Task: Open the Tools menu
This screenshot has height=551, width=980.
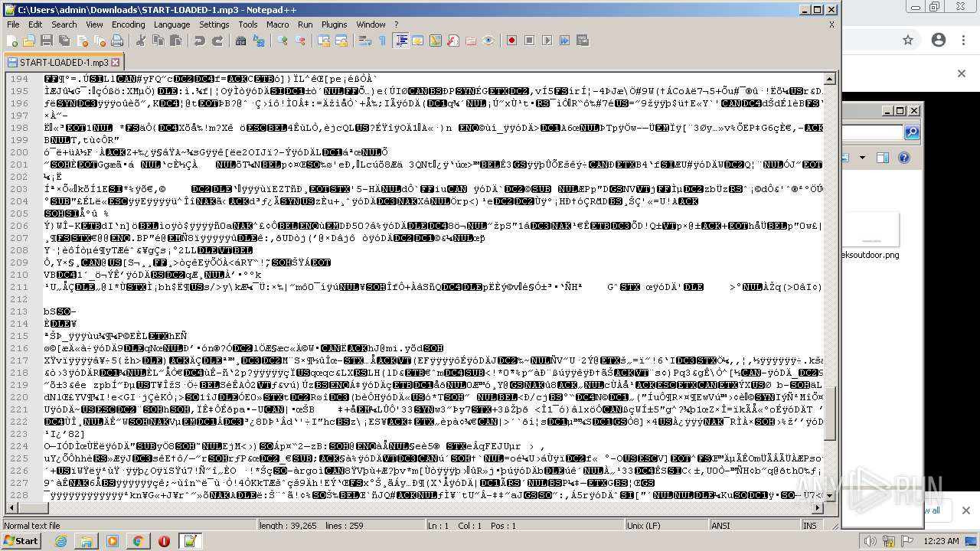Action: point(248,24)
